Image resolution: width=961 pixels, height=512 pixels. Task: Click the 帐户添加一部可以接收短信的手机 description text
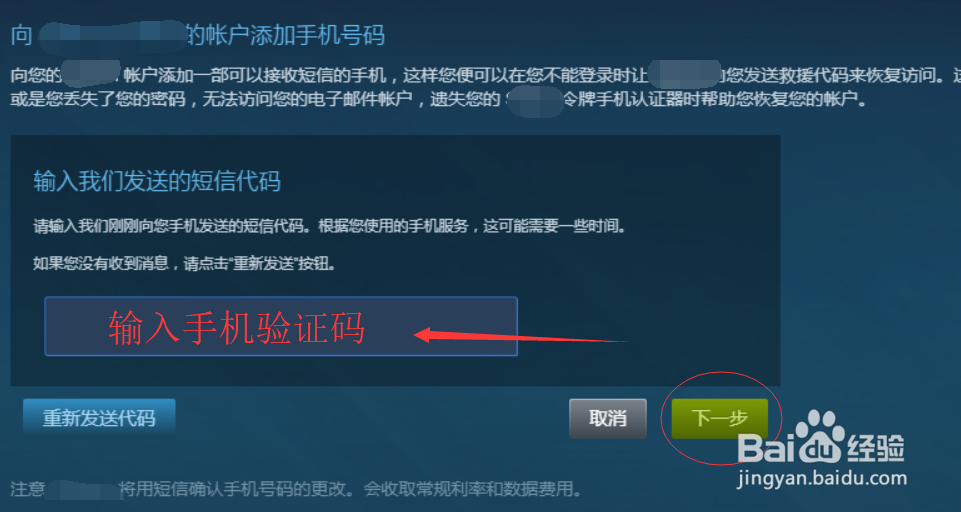[x=255, y=75]
